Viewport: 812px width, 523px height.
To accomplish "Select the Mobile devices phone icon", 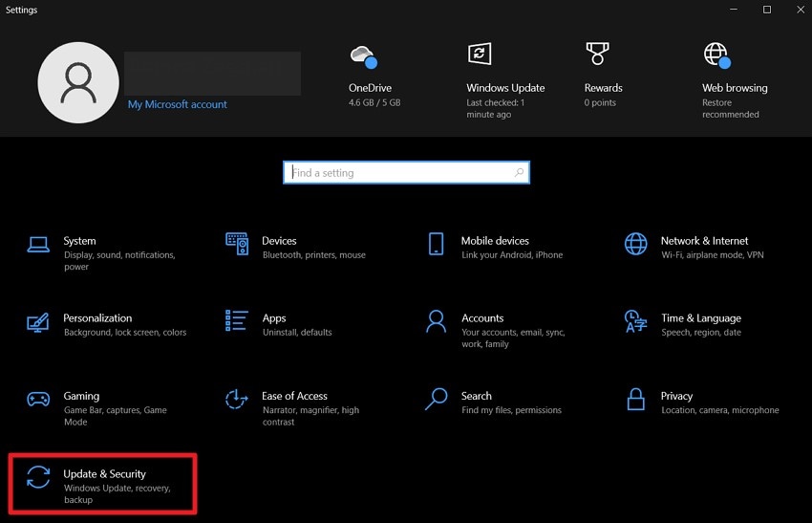I will click(436, 244).
